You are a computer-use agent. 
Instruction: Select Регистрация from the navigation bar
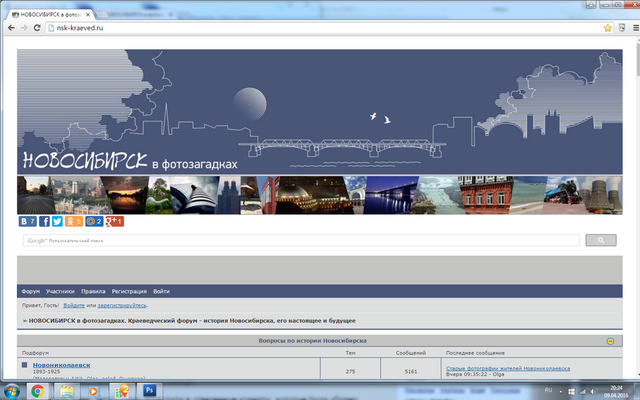(x=128, y=291)
